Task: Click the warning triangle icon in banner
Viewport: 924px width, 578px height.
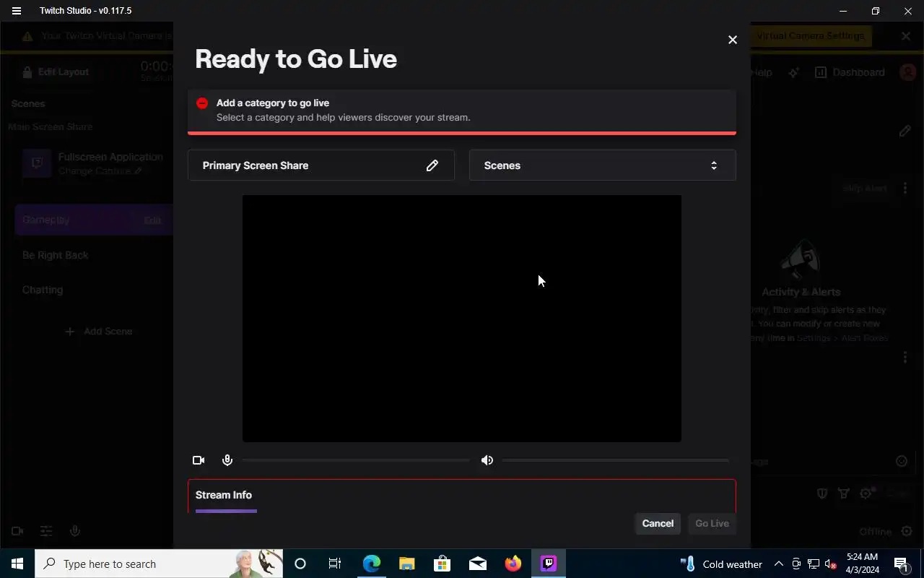Action: (27, 36)
